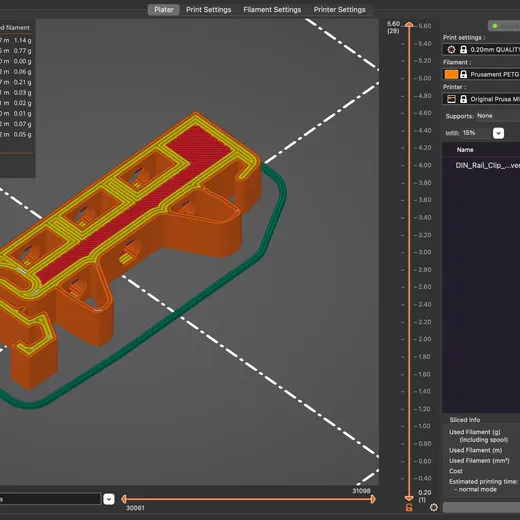Click the lock icon beside Prusament PETG

[x=463, y=74]
